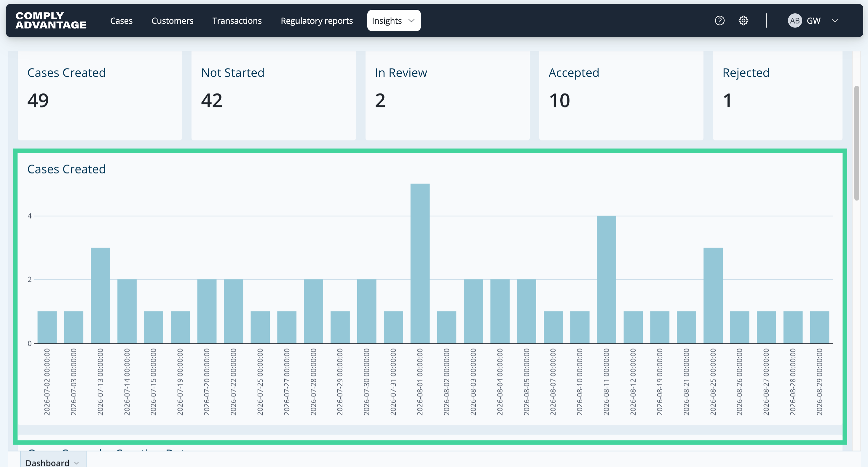This screenshot has width=868, height=467.
Task: Click the 2026-08-01 tallest bar
Action: click(420, 264)
